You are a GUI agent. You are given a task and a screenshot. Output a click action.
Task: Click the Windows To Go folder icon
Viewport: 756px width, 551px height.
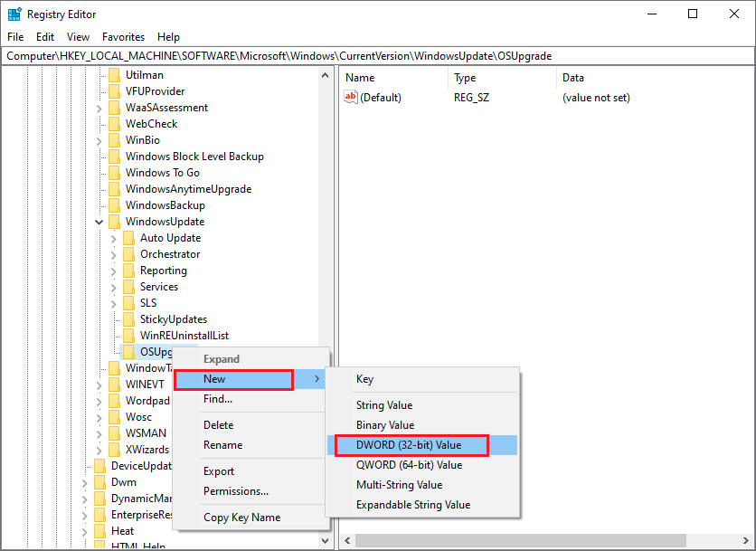114,173
